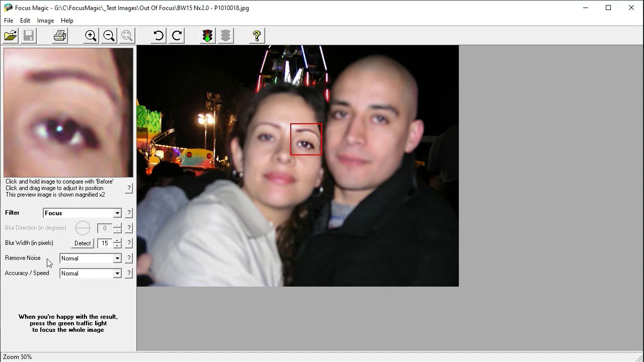
Task: Open the Image menu
Action: pos(45,21)
